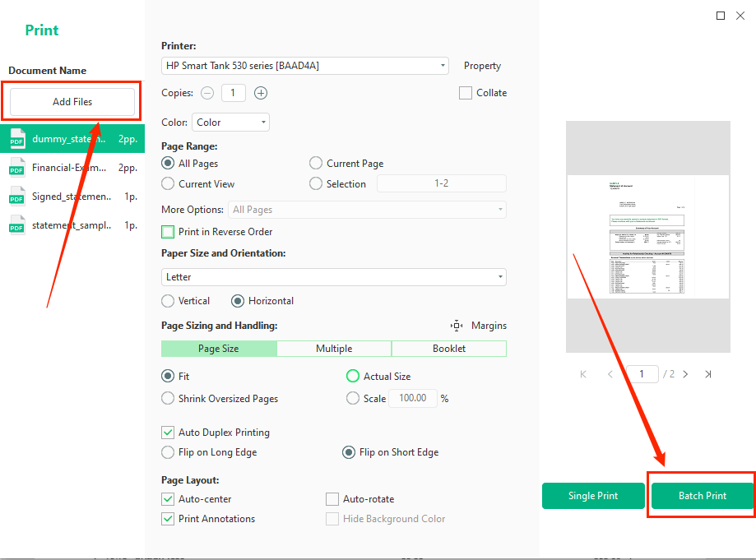This screenshot has width=756, height=560.
Task: Open the Printer dropdown list
Action: tap(304, 66)
